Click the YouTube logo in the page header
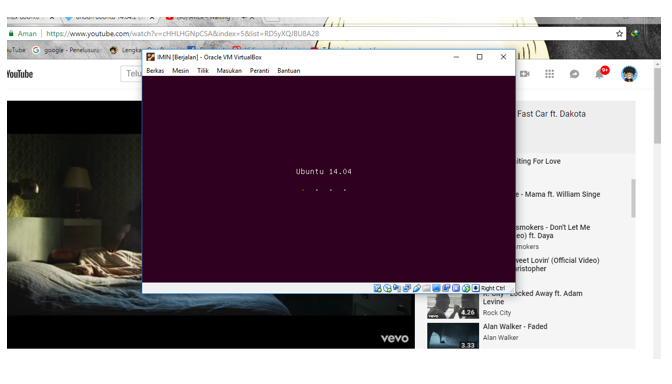The width and height of the screenshot is (672, 384). click(x=20, y=74)
